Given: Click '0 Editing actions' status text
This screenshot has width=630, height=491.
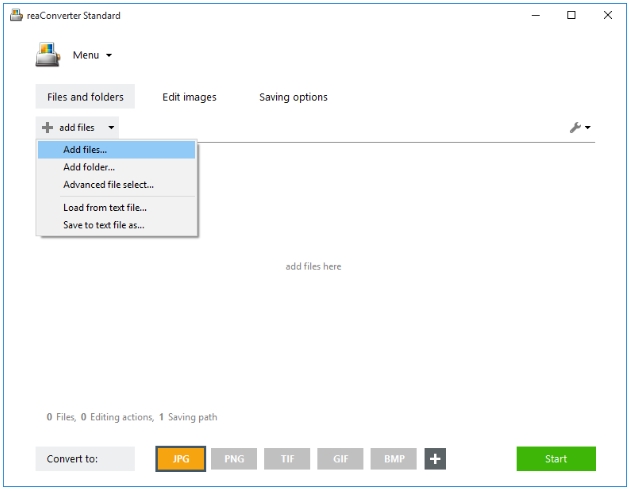Looking at the screenshot, I should point(117,417).
